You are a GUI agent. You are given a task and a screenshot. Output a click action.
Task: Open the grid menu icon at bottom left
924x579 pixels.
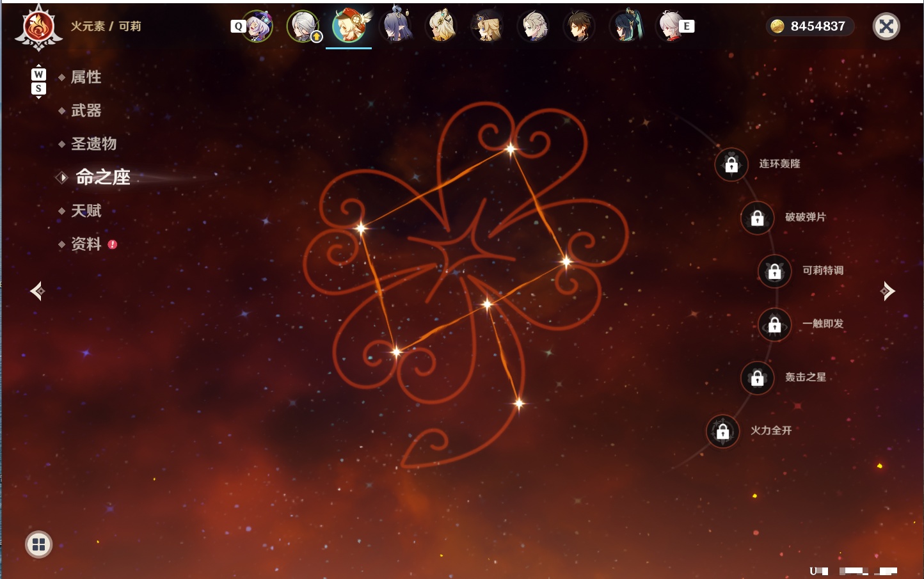38,544
